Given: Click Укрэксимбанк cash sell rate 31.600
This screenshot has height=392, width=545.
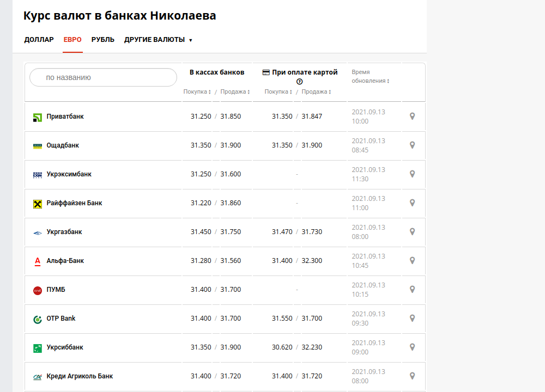Looking at the screenshot, I should [231, 174].
